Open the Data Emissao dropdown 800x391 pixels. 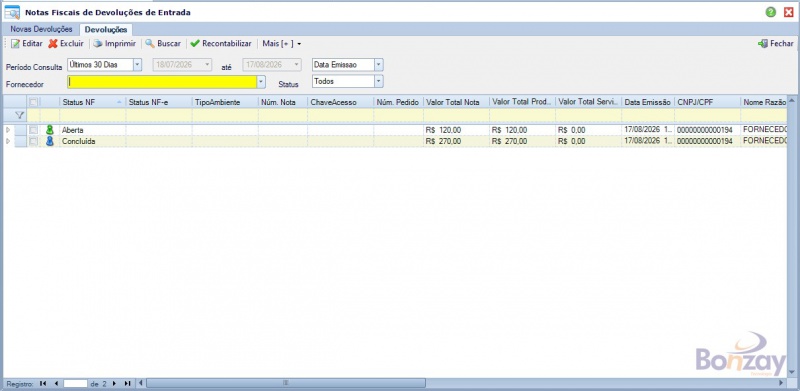click(378, 65)
